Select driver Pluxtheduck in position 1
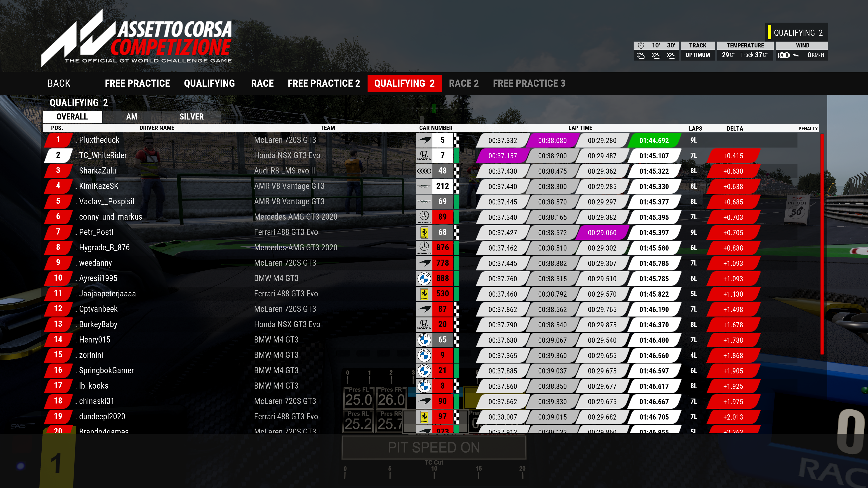Viewport: 868px width, 488px height. tap(420, 140)
